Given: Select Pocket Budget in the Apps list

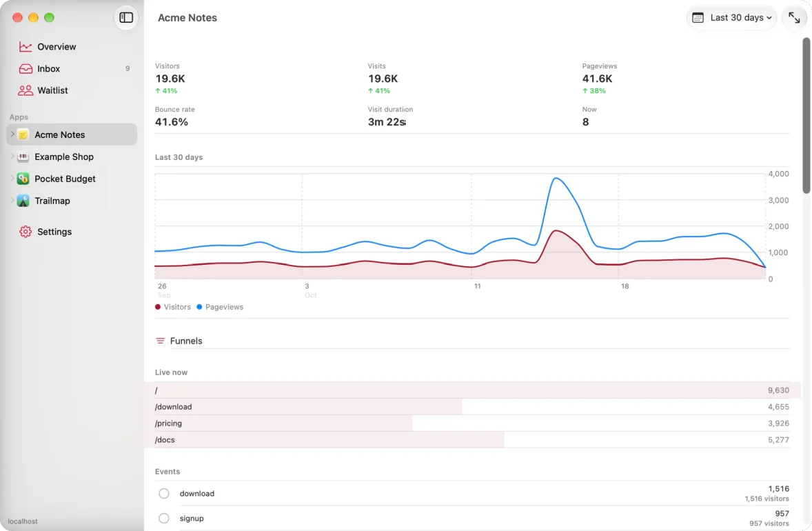Looking at the screenshot, I should [72, 179].
